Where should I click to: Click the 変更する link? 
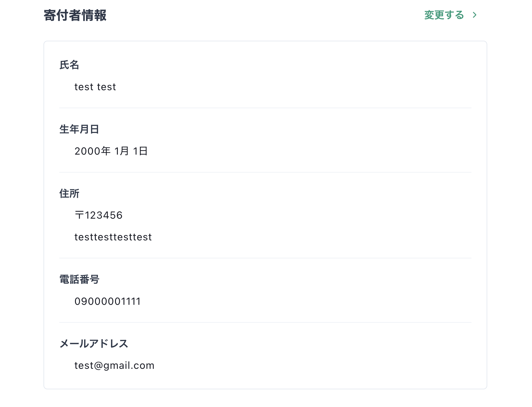444,15
